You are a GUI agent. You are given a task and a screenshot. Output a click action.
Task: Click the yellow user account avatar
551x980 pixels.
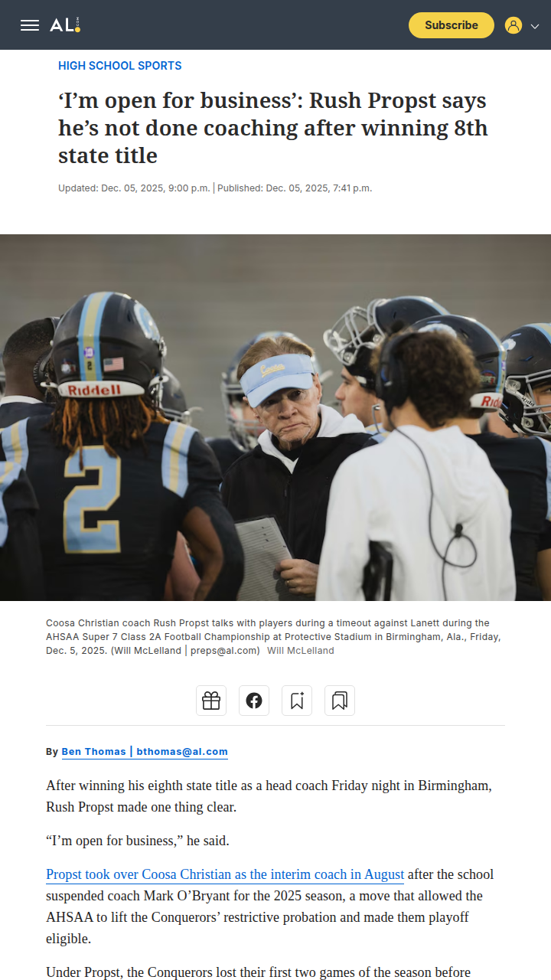click(514, 25)
